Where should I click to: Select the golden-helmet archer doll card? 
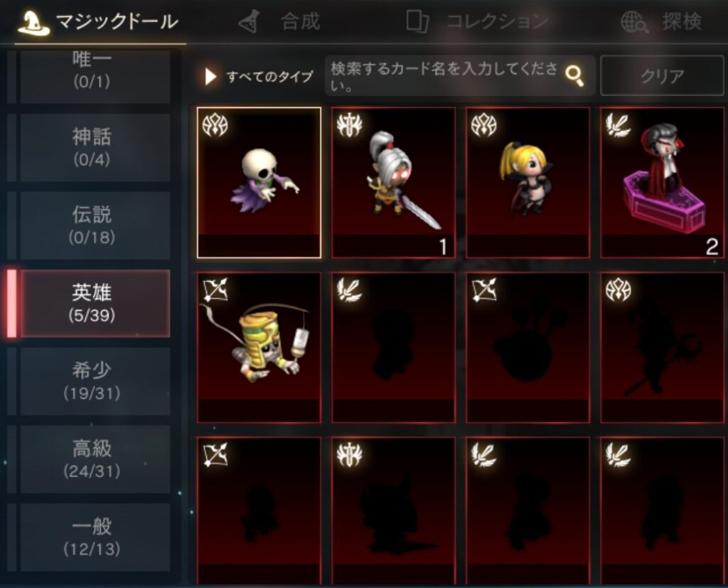pos(259,348)
